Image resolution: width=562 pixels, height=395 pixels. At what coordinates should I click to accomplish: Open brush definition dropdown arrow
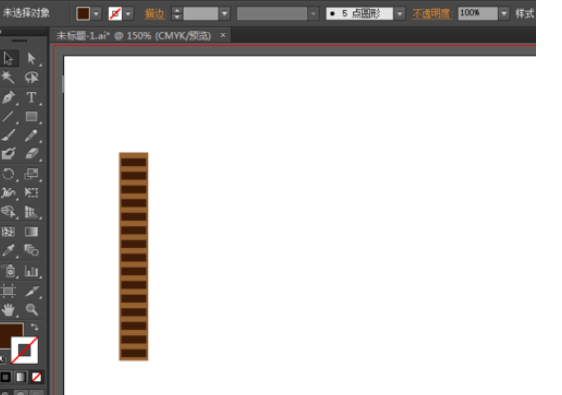pyautogui.click(x=399, y=14)
